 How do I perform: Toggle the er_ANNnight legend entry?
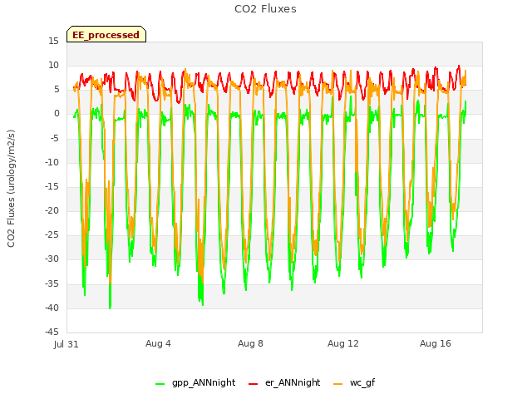pyautogui.click(x=284, y=382)
